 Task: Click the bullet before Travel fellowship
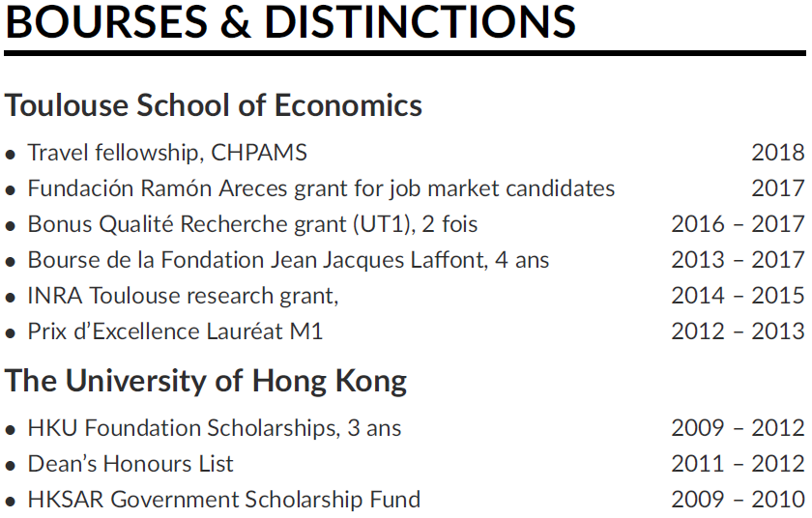pos(11,155)
